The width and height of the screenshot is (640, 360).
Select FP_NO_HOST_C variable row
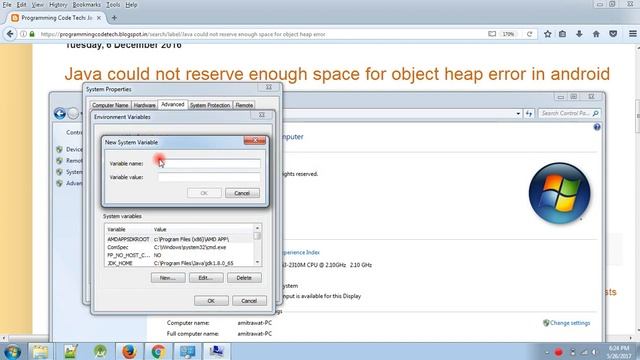click(x=179, y=255)
